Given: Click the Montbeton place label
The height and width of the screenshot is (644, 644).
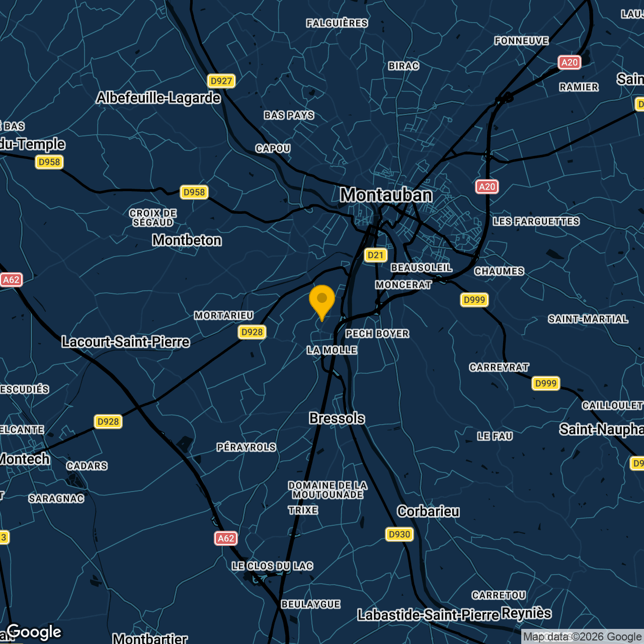Looking at the screenshot, I should click(187, 240).
